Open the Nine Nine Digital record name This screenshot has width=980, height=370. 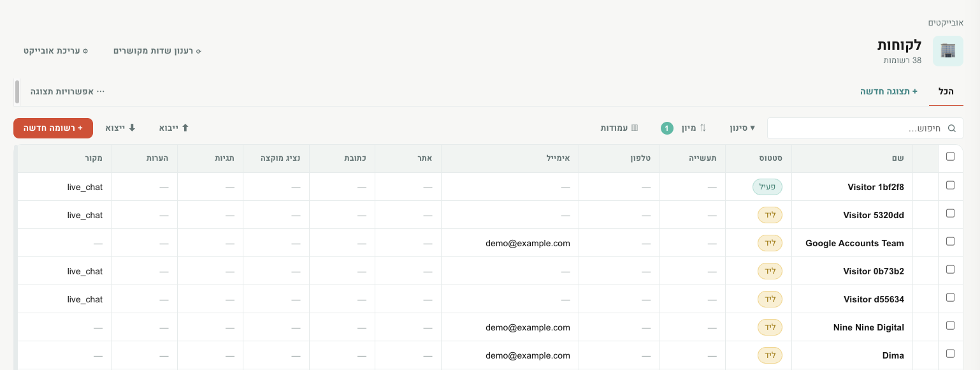(868, 327)
